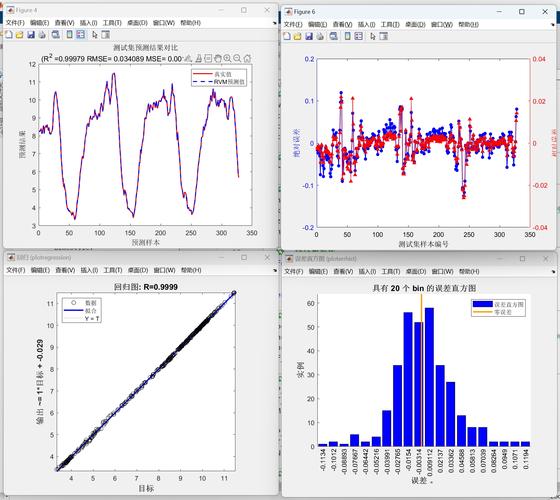Viewport: 560px width, 500px height.
Task: Open the 插入(I) menu in Figure 6
Action: tap(367, 24)
